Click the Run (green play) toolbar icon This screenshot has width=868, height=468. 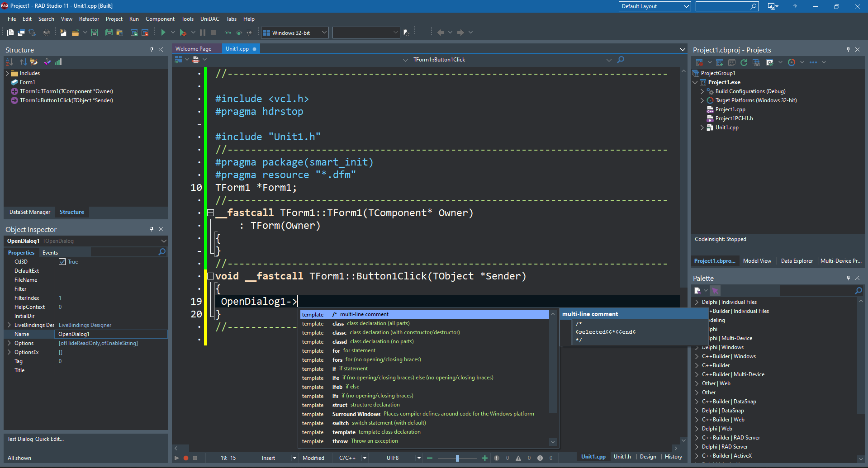pyautogui.click(x=163, y=33)
